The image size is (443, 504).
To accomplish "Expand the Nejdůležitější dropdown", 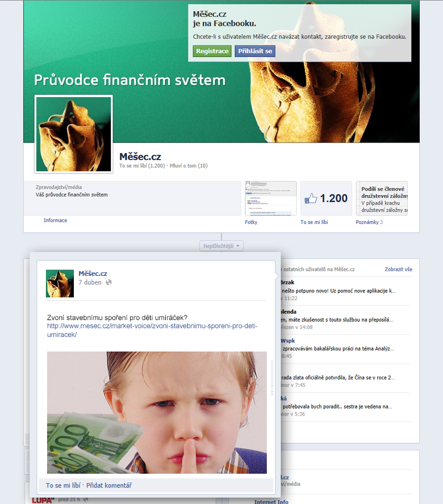I will (221, 246).
